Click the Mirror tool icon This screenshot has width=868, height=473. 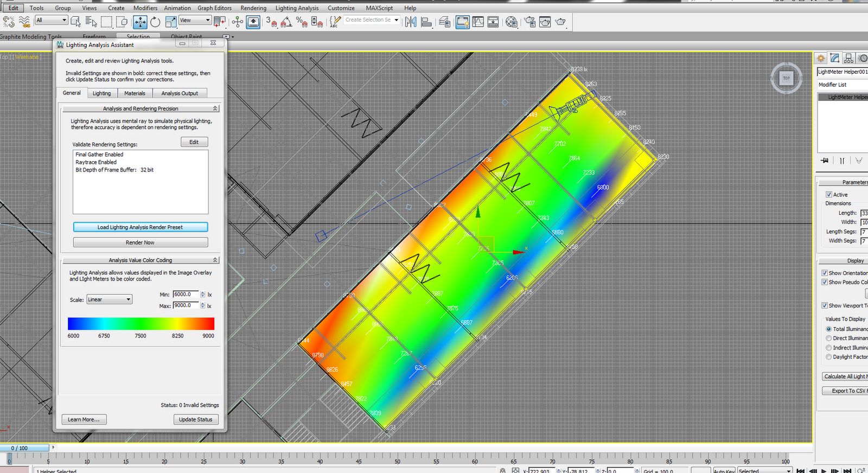tap(411, 22)
